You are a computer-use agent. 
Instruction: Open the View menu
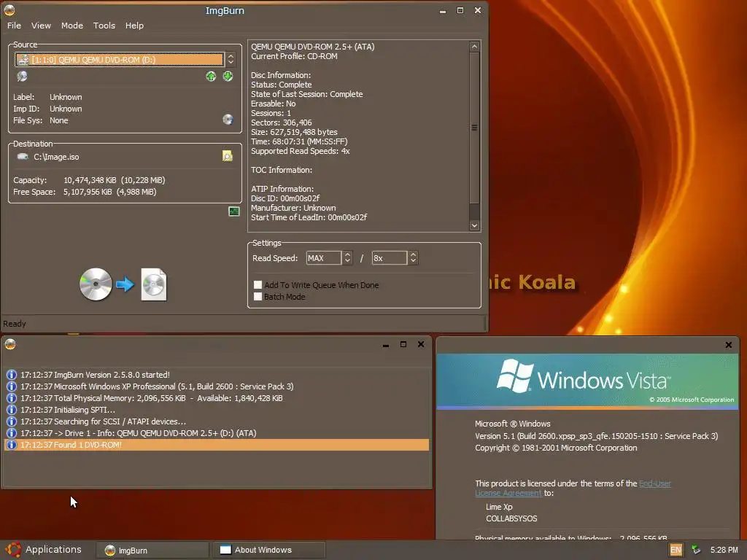coord(41,26)
